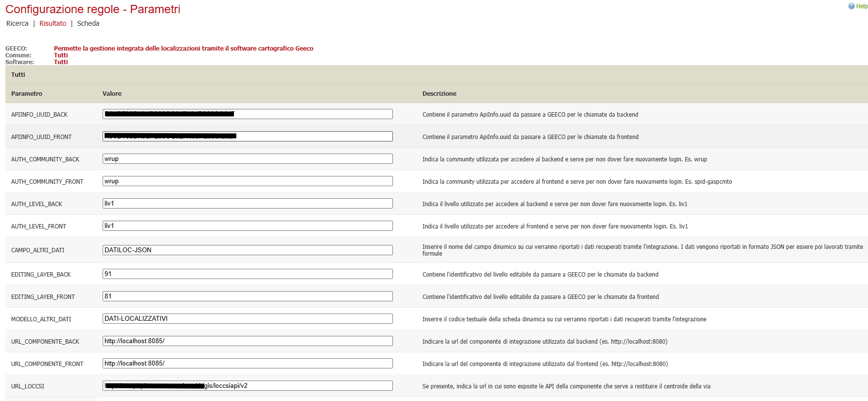Open the Scheda tab
The image size is (868, 401).
click(x=88, y=23)
